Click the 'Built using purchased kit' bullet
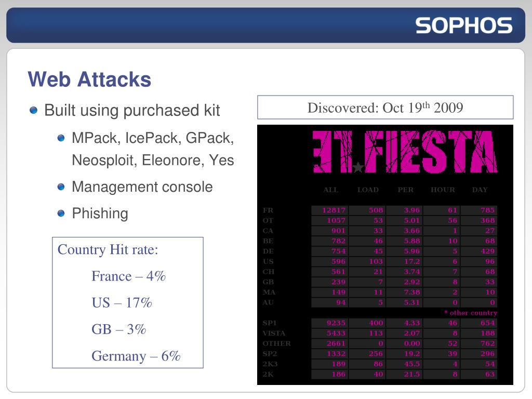Viewport: 532px width, 399px height. [x=132, y=110]
